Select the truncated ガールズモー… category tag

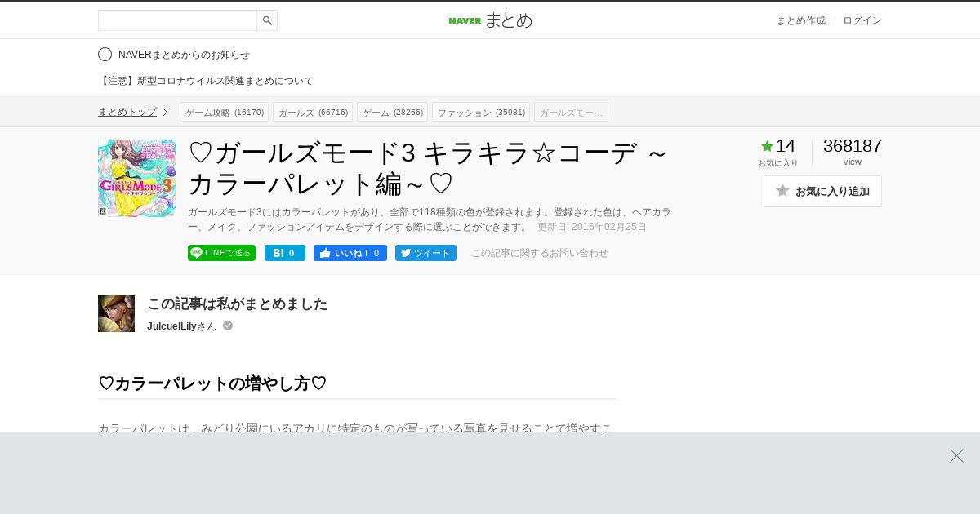point(571,112)
